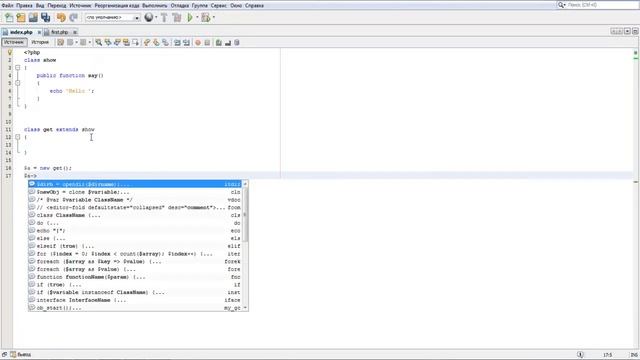Click the Debug Project toolbar icon

coord(206,18)
